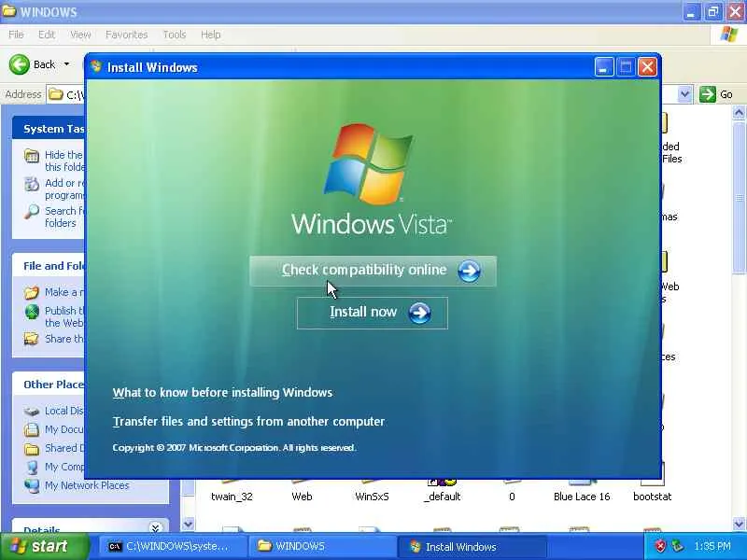Select the WinSxS folder label
This screenshot has width=747, height=560.
tap(372, 497)
